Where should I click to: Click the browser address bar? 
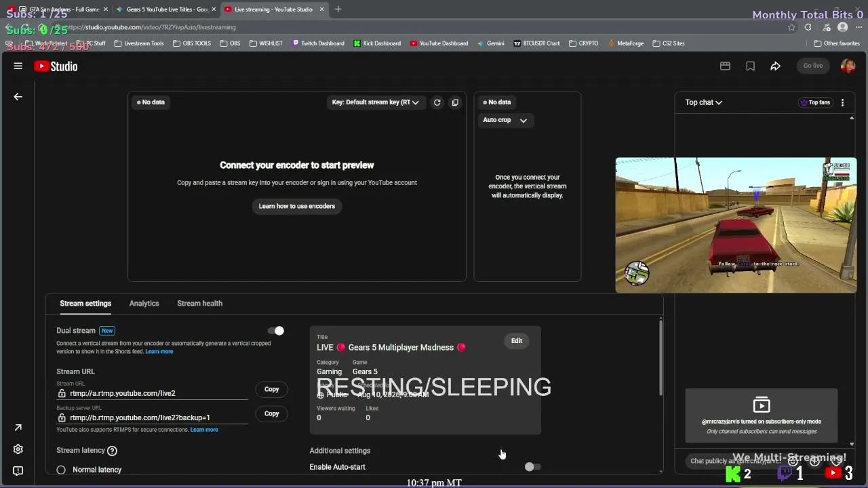tap(420, 27)
